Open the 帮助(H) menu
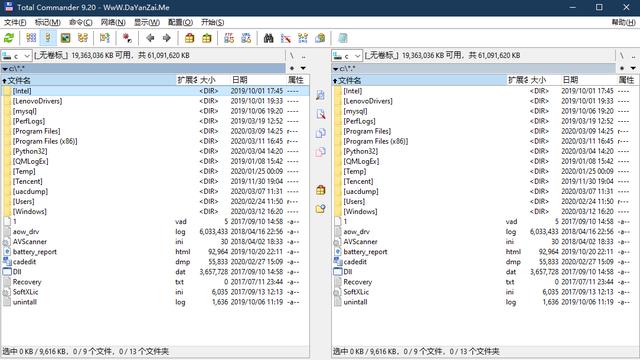This screenshot has height=360, width=640. tap(624, 22)
